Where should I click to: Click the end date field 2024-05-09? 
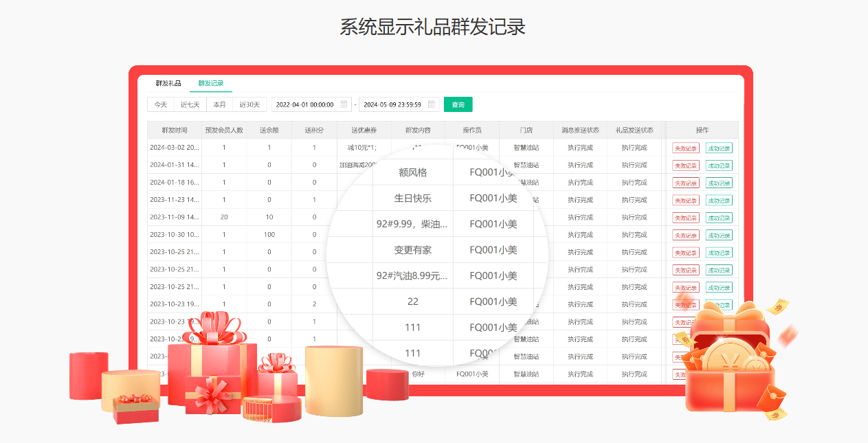click(392, 104)
